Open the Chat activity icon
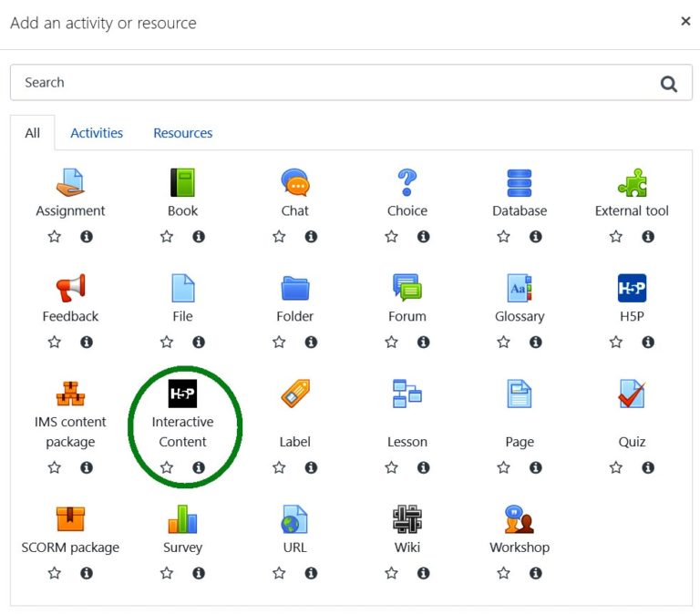 pyautogui.click(x=294, y=183)
